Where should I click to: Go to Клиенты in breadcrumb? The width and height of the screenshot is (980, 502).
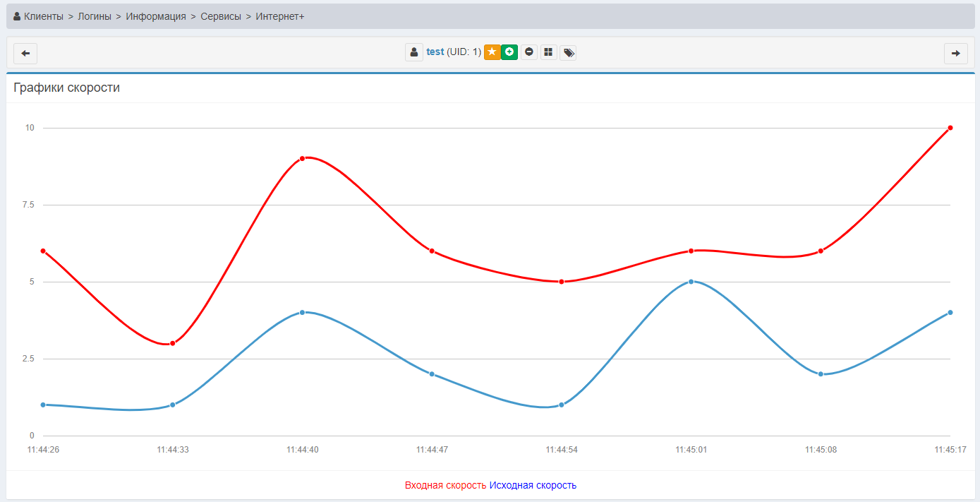pyautogui.click(x=43, y=16)
